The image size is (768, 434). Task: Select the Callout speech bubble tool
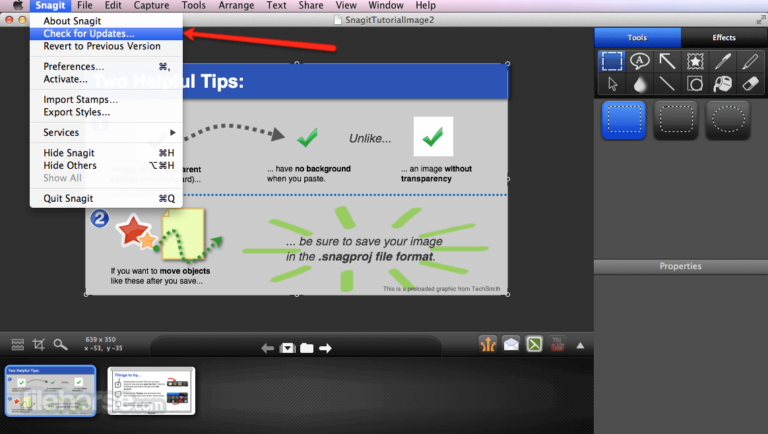tap(639, 61)
